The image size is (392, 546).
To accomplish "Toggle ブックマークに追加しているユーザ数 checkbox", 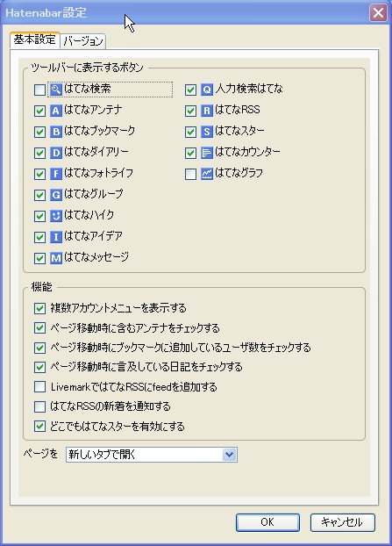I will pos(39,348).
